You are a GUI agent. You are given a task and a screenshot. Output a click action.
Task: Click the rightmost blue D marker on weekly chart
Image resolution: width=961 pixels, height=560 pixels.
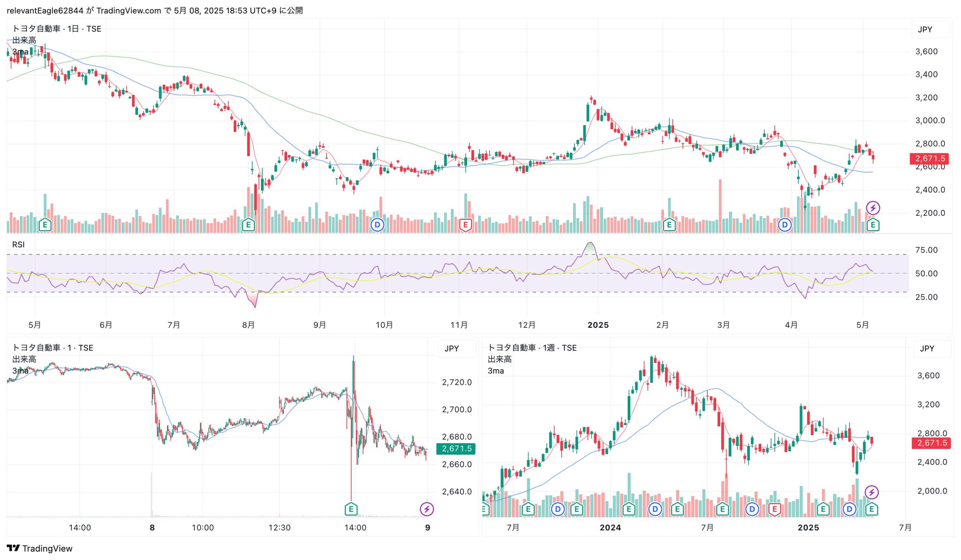[849, 509]
